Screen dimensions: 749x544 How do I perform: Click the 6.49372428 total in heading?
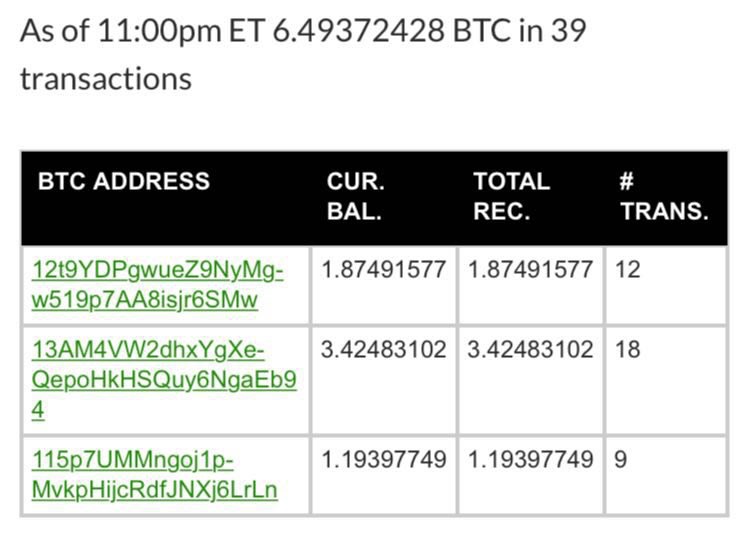[359, 31]
